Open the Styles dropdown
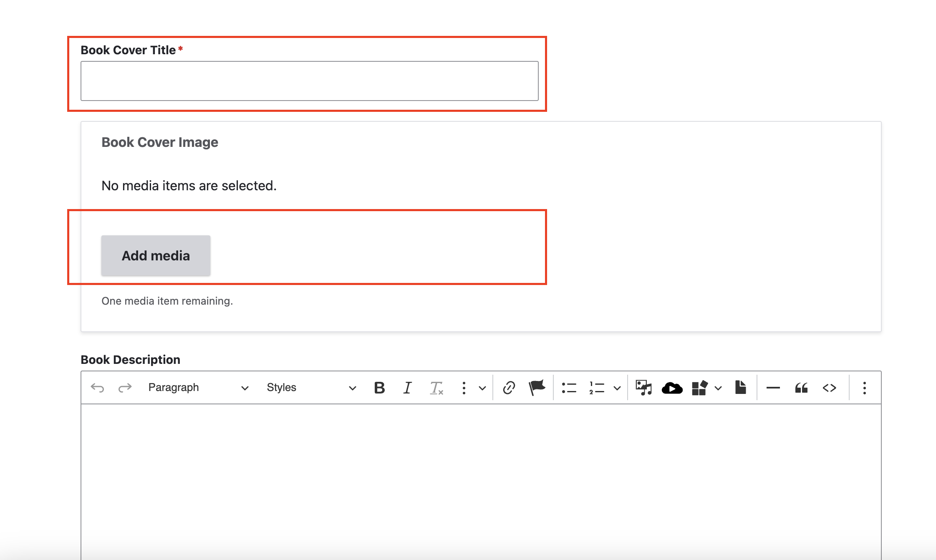Image resolution: width=936 pixels, height=560 pixels. 311,388
